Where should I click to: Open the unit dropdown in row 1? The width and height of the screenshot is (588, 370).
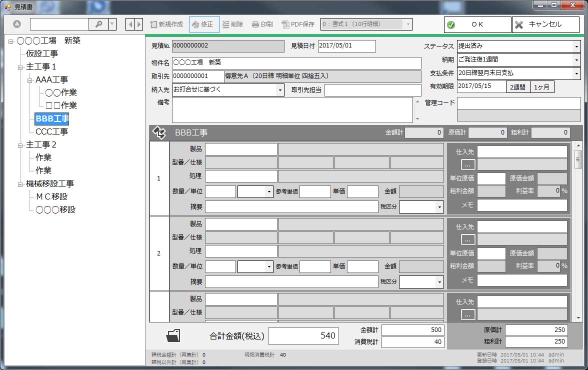[269, 192]
